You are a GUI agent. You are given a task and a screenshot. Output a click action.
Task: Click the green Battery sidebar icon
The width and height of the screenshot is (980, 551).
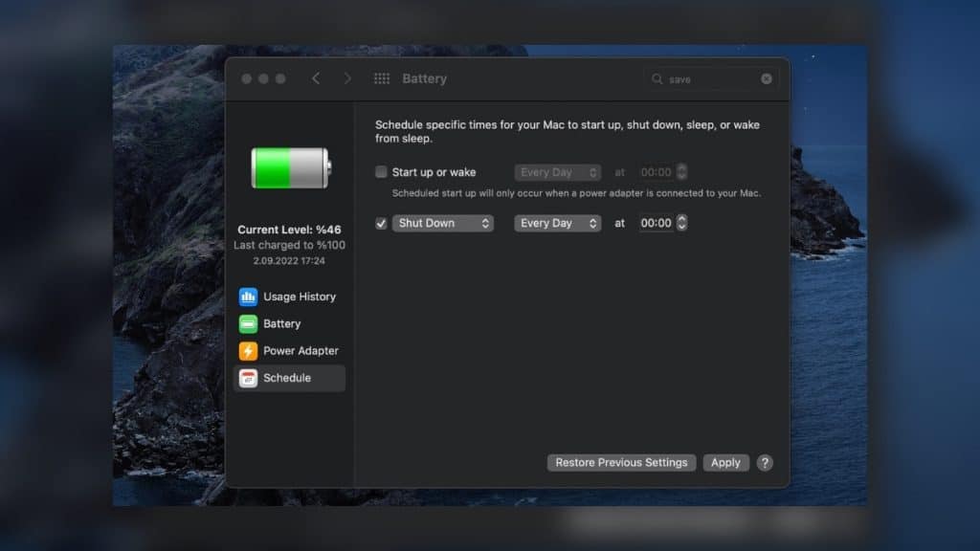(248, 323)
